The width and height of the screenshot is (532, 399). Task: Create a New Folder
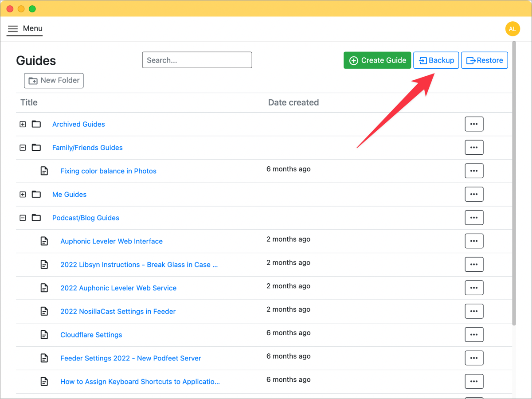coord(54,81)
